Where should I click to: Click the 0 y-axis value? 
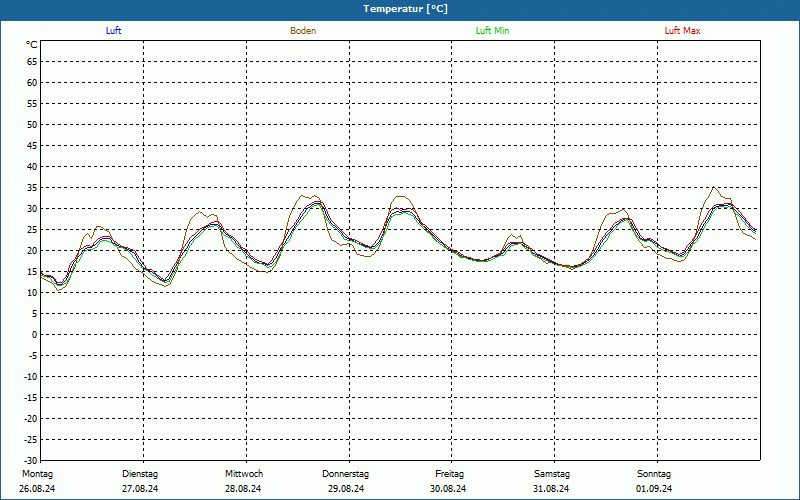coord(35,335)
